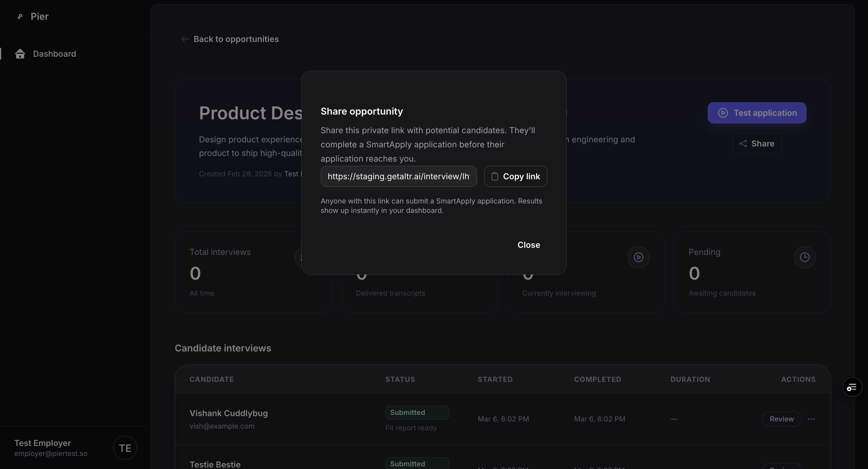Click the Submitted badge for Testie Bestie
Viewport: 868px width, 469px height.
click(x=417, y=463)
